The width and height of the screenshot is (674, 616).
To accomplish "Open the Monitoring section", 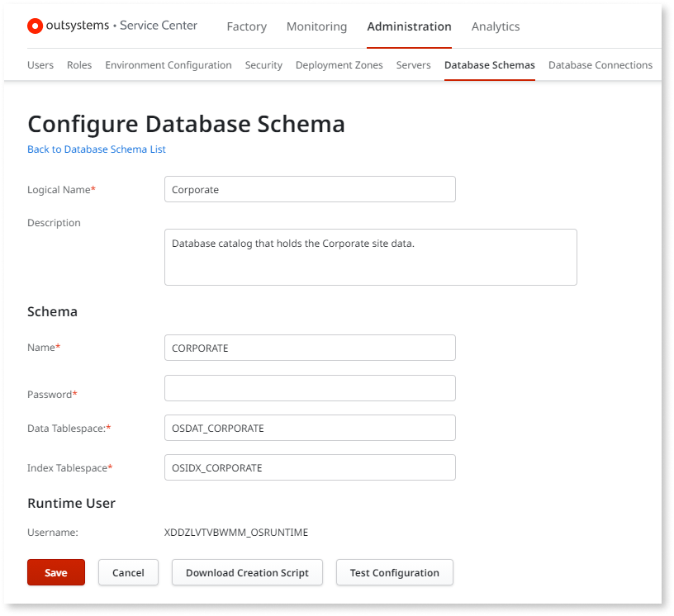I will (x=316, y=26).
